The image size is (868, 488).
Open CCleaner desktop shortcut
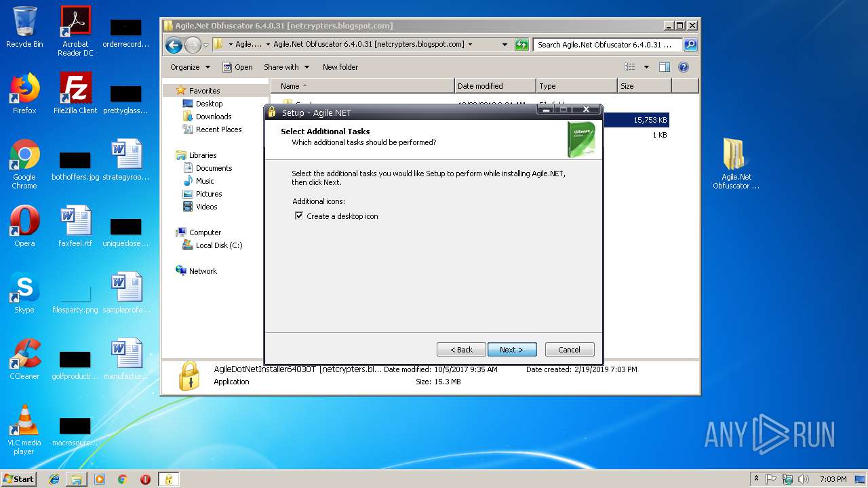[x=24, y=359]
